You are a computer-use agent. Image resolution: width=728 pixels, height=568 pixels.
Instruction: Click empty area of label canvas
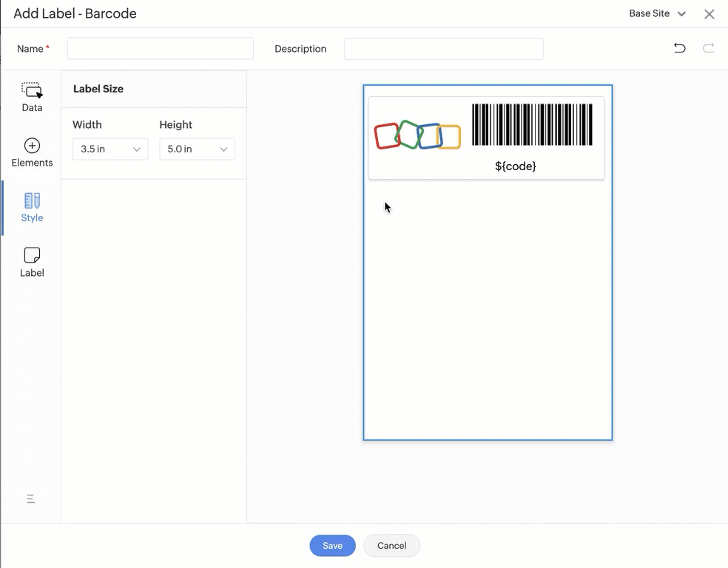488,311
